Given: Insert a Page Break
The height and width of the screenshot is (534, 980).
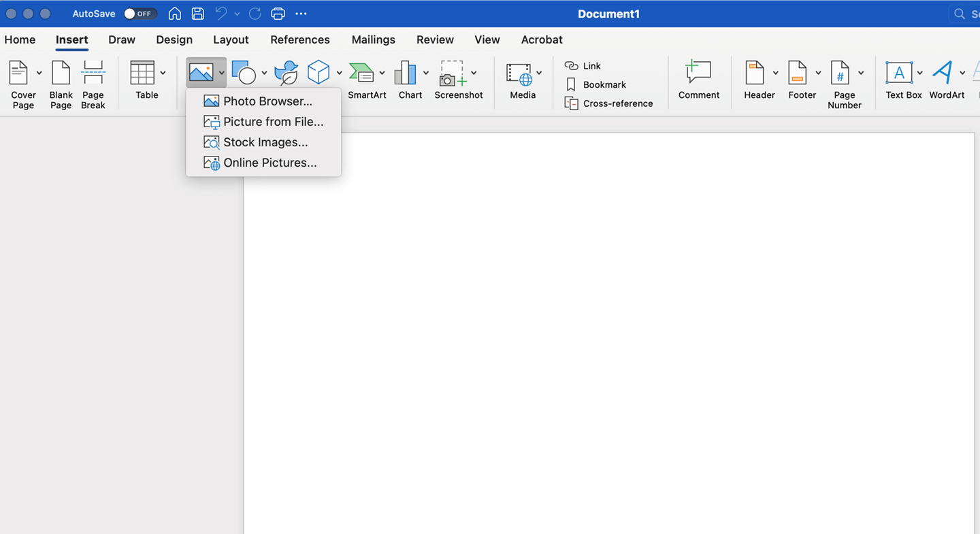Looking at the screenshot, I should point(93,73).
